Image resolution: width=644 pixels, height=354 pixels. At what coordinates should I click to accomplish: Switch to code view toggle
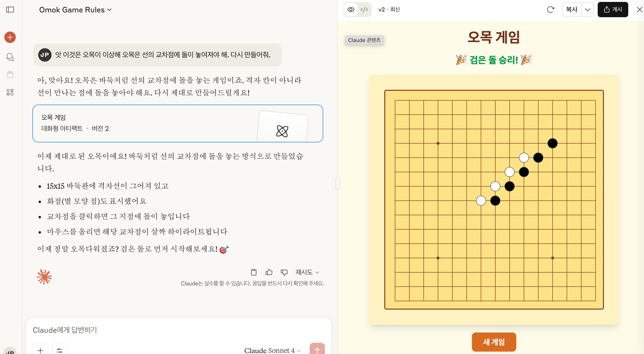click(x=364, y=10)
